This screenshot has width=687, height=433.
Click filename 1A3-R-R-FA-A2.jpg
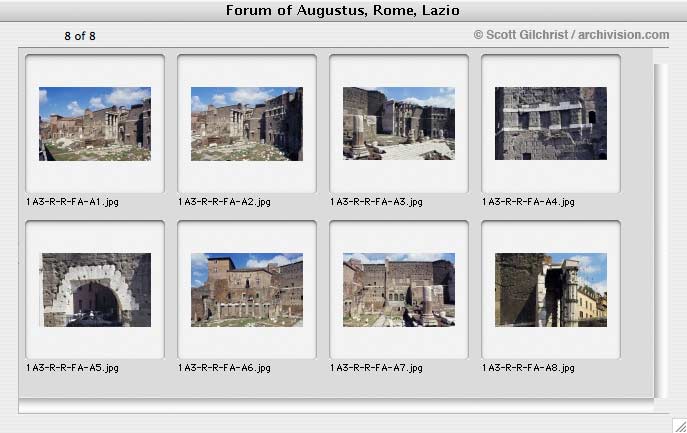(224, 202)
